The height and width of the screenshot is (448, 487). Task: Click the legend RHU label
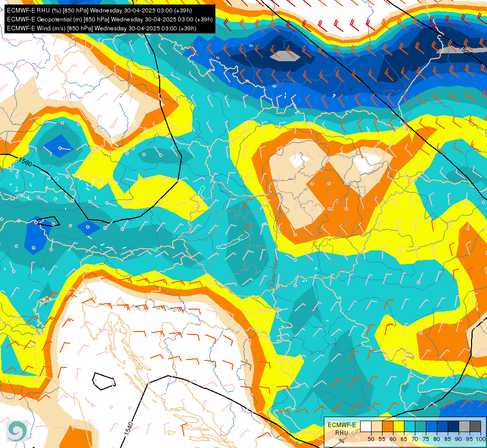(342, 433)
